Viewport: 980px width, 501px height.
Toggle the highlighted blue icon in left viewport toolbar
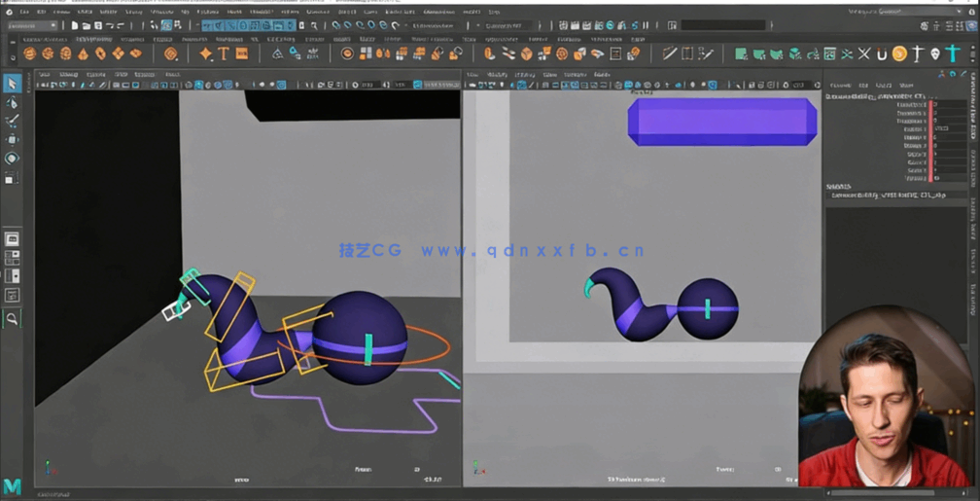click(198, 86)
